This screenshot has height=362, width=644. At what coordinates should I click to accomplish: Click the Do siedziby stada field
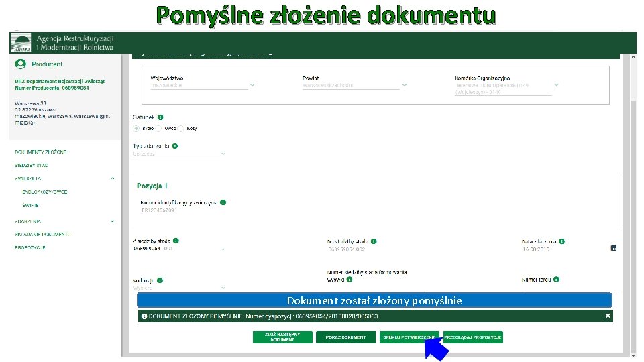(x=346, y=249)
